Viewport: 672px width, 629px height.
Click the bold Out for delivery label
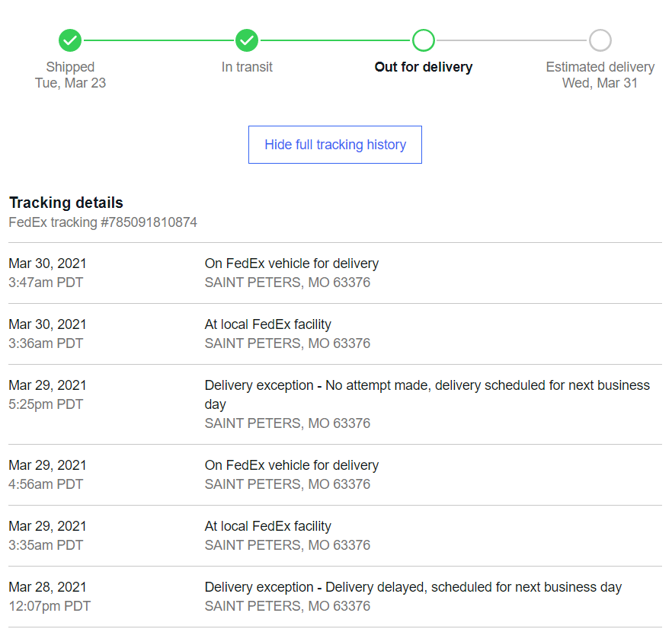pos(423,67)
